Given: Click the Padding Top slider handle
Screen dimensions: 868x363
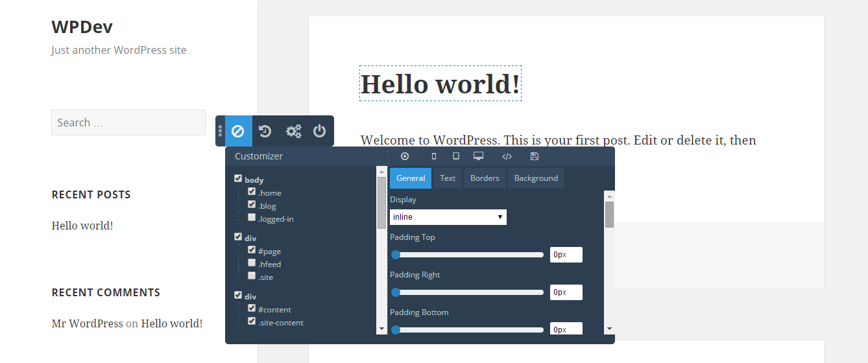Looking at the screenshot, I should pos(396,255).
